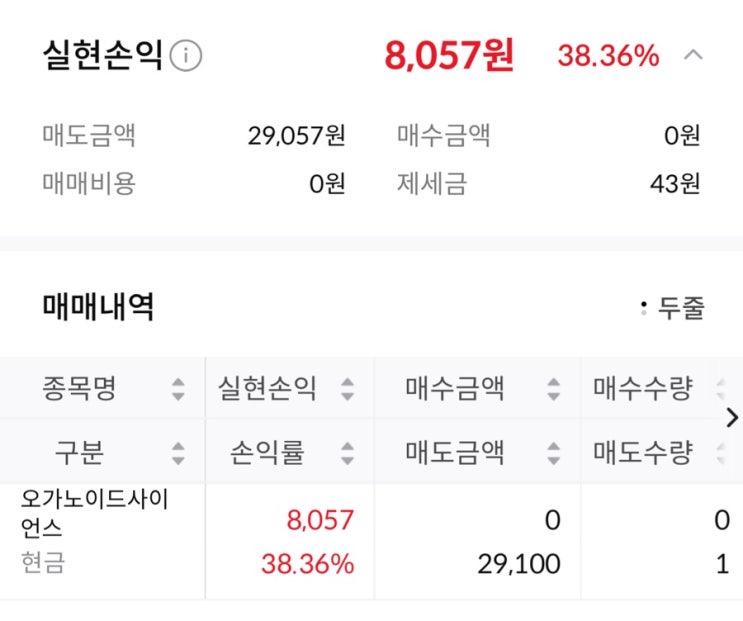This screenshot has width=743, height=621.
Task: Toggle the 두줄 row display option
Action: click(x=673, y=309)
